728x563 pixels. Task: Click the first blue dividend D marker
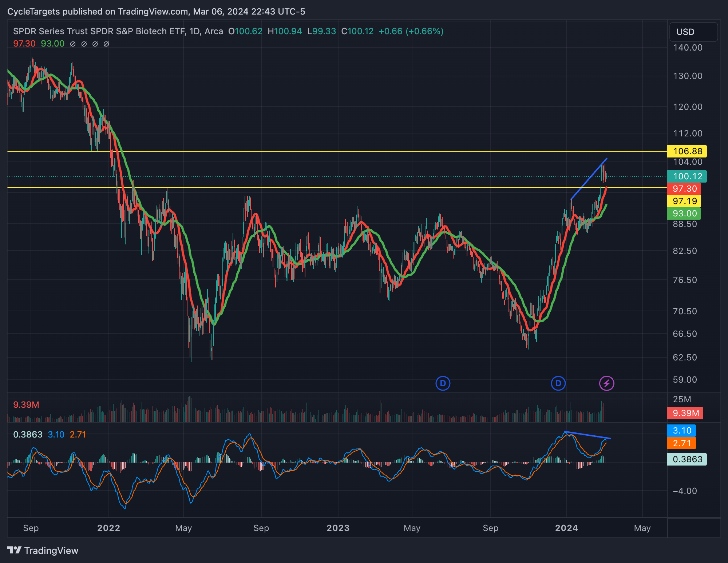coord(443,383)
